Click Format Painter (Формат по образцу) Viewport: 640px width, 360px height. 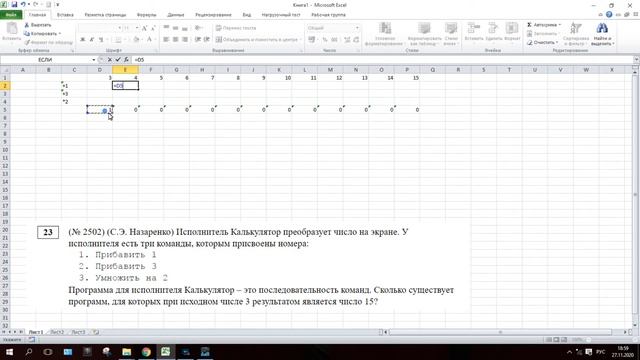48,42
